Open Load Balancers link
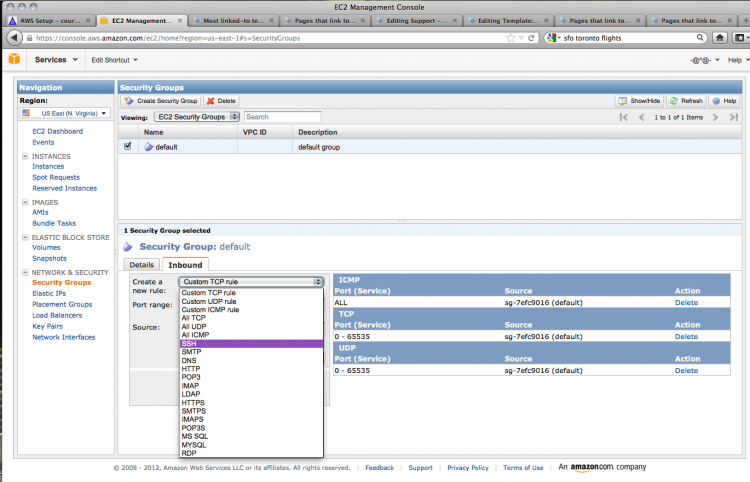 [57, 315]
